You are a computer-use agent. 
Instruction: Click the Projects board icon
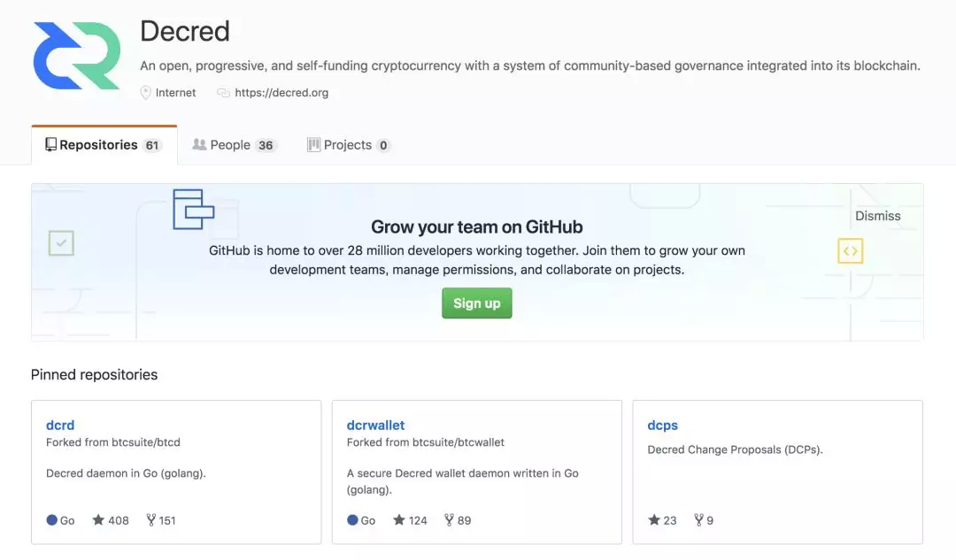pos(313,144)
